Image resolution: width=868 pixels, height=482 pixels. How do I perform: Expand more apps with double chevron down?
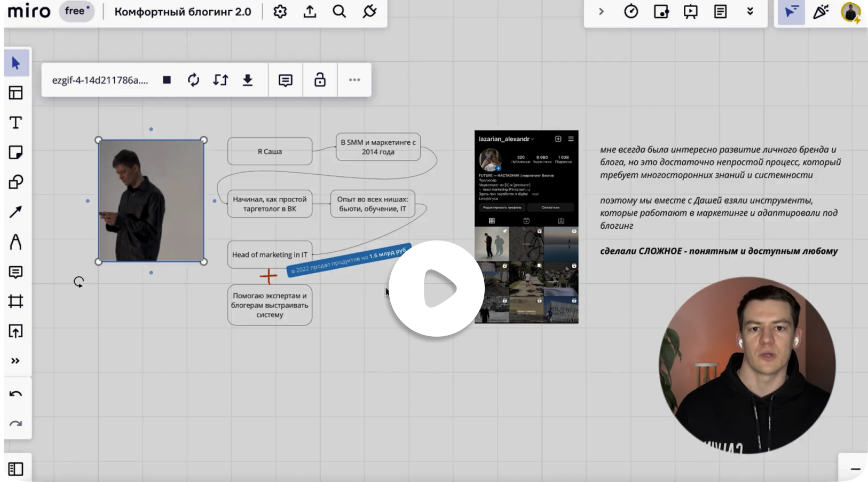tap(750, 12)
